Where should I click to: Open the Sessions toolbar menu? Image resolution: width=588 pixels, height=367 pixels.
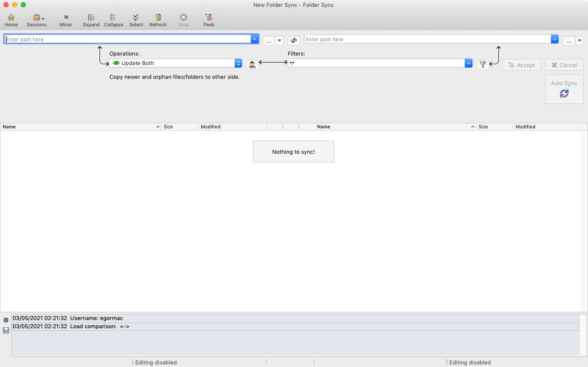click(x=37, y=20)
